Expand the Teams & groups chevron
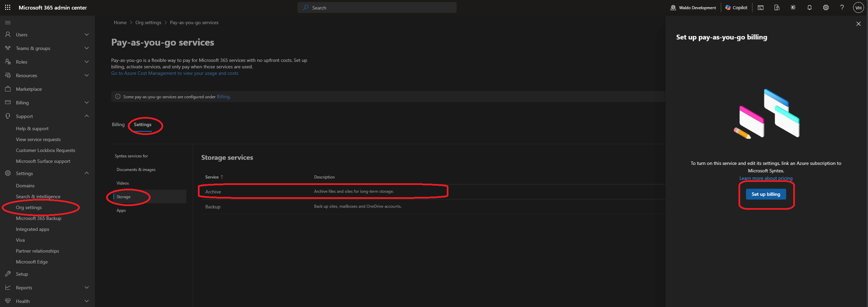868x307 pixels. 87,48
